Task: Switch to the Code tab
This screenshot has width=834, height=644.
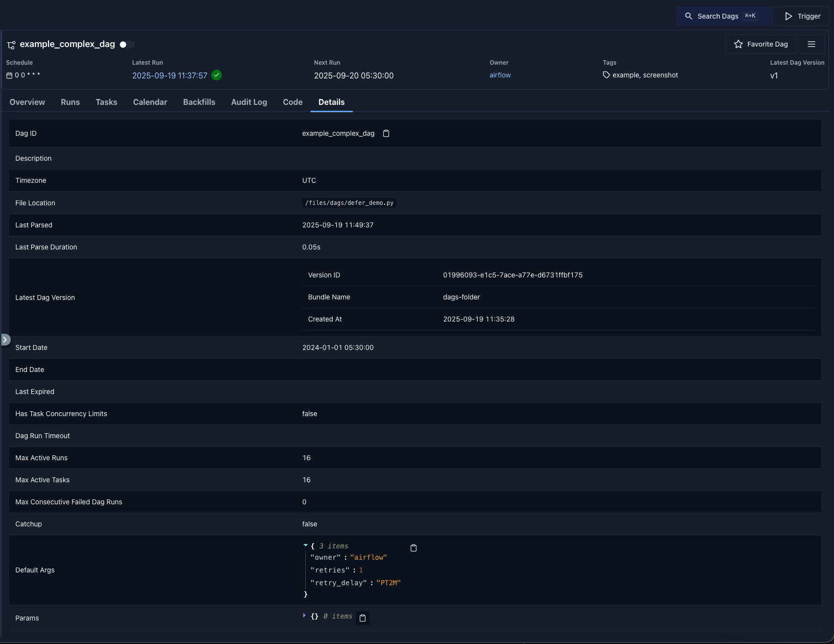Action: [x=292, y=102]
